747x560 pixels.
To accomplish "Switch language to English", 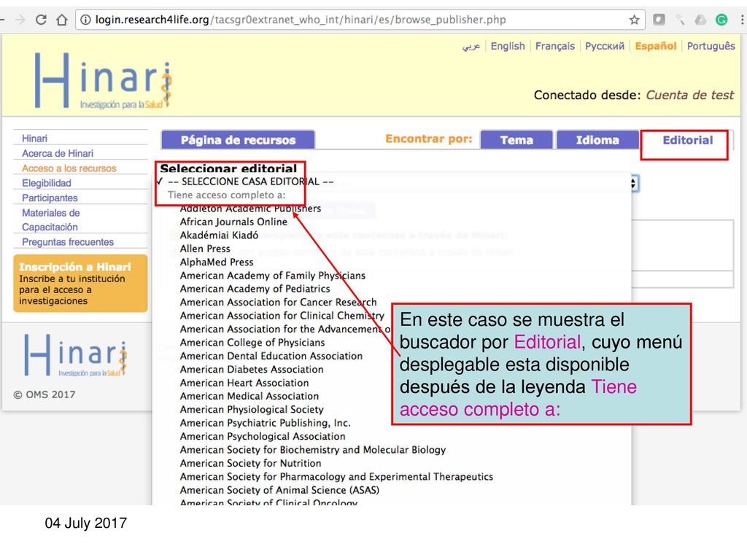I will click(x=508, y=46).
